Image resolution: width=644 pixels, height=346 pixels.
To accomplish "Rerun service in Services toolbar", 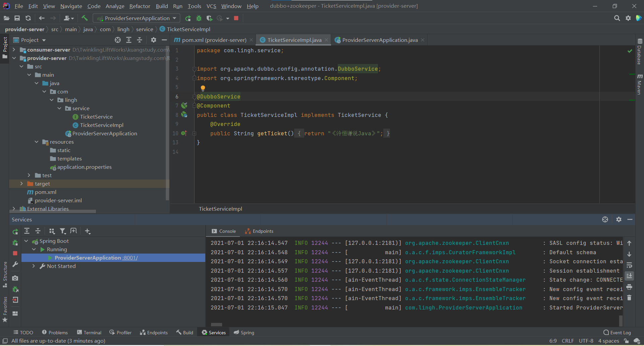I will (15, 231).
